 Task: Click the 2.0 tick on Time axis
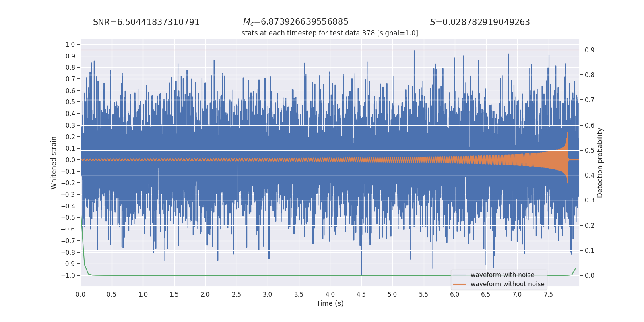click(205, 294)
